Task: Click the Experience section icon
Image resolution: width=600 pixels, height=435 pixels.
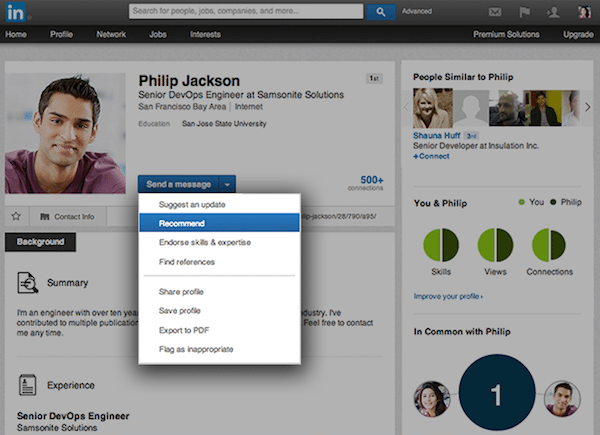Action: 28,384
